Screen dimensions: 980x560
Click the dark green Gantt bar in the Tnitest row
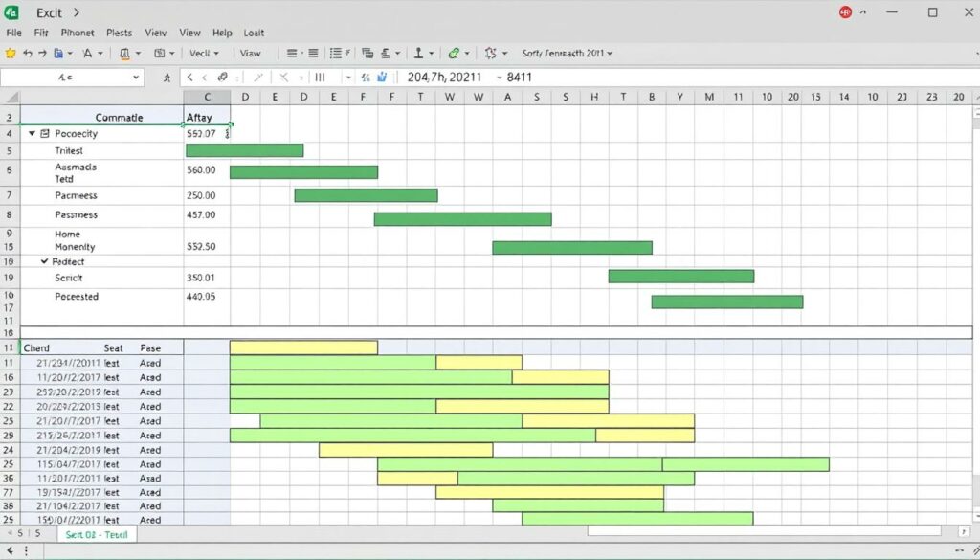tap(244, 150)
